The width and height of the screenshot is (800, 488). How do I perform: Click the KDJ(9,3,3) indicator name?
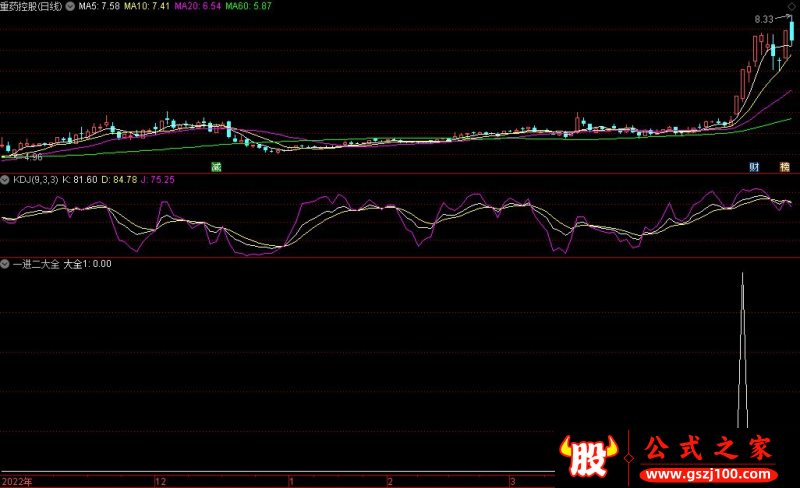pyautogui.click(x=35, y=180)
